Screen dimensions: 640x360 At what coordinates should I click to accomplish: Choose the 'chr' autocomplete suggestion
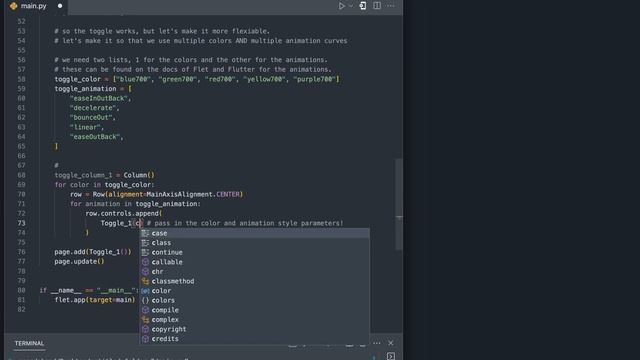click(x=255, y=271)
